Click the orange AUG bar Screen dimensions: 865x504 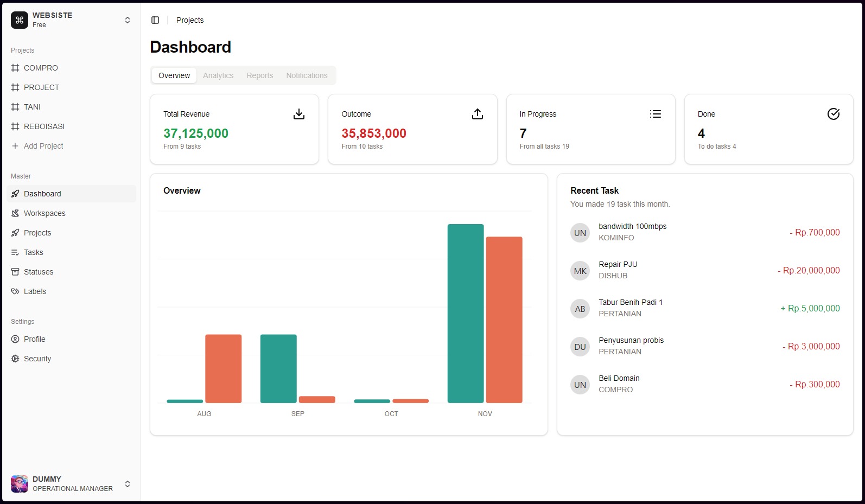[x=224, y=369]
